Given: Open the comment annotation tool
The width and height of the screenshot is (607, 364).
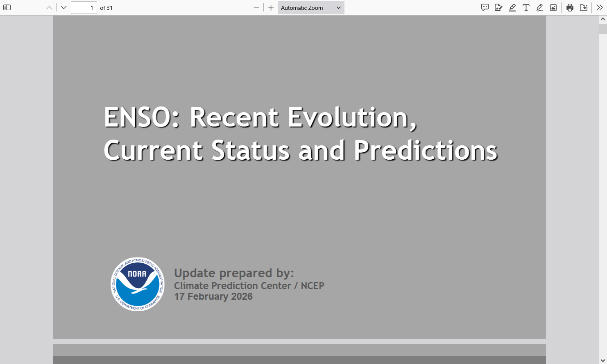Looking at the screenshot, I should click(485, 7).
